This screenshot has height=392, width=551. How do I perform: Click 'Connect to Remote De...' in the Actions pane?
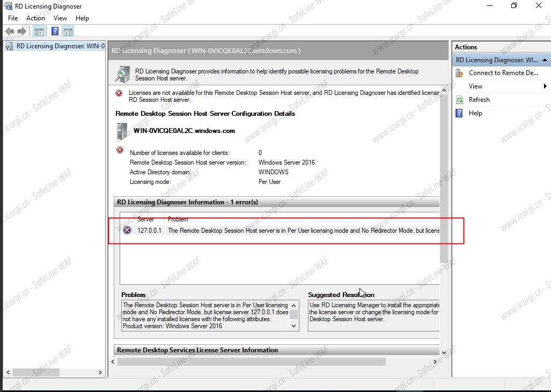503,73
